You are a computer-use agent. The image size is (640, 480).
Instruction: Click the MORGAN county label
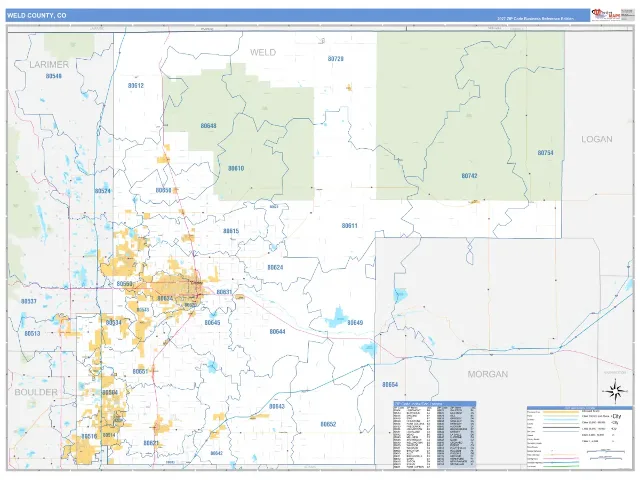(488, 374)
